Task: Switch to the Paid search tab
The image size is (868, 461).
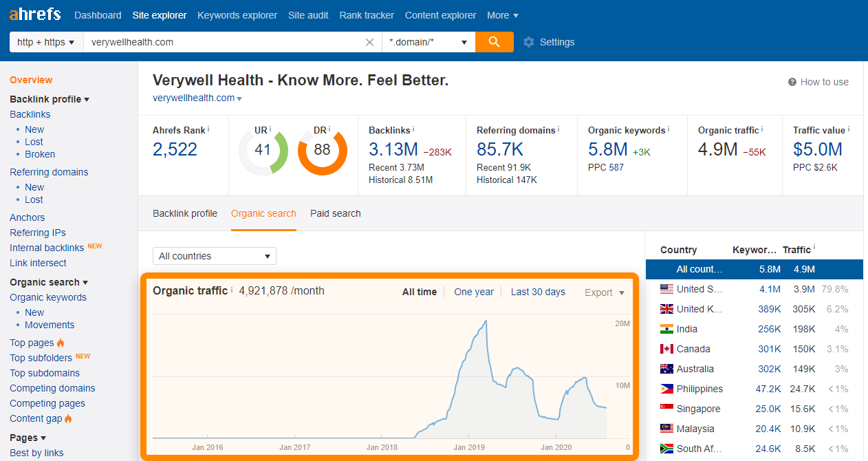Action: pyautogui.click(x=335, y=213)
